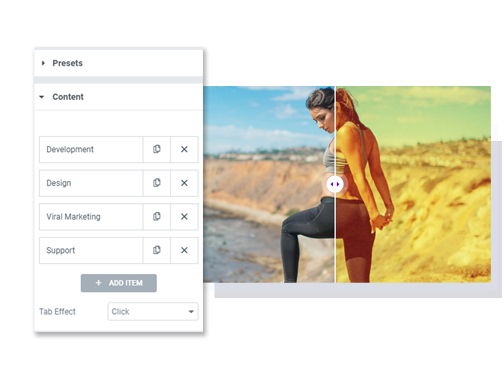The height and width of the screenshot is (387, 504).
Task: Duplicate the Development item
Action: pos(157,149)
